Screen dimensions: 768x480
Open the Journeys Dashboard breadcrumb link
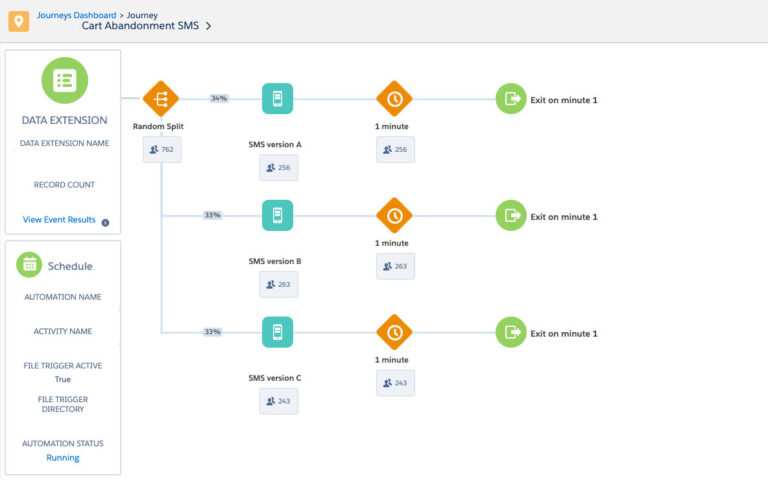pos(76,15)
